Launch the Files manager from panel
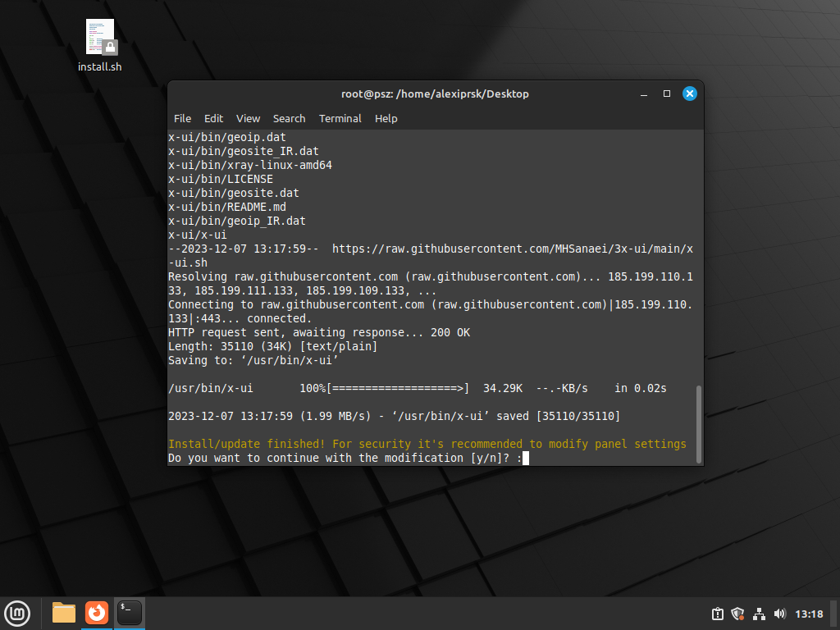840x630 pixels. (64, 613)
